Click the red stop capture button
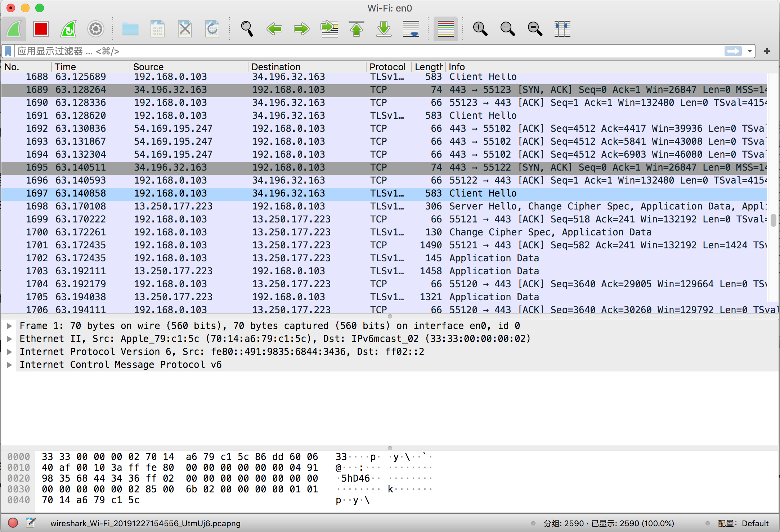Image resolution: width=780 pixels, height=532 pixels. 41,29
